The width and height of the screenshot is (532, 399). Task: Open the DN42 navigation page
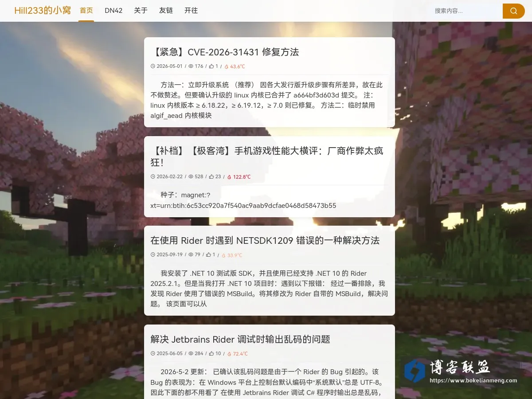pos(113,11)
